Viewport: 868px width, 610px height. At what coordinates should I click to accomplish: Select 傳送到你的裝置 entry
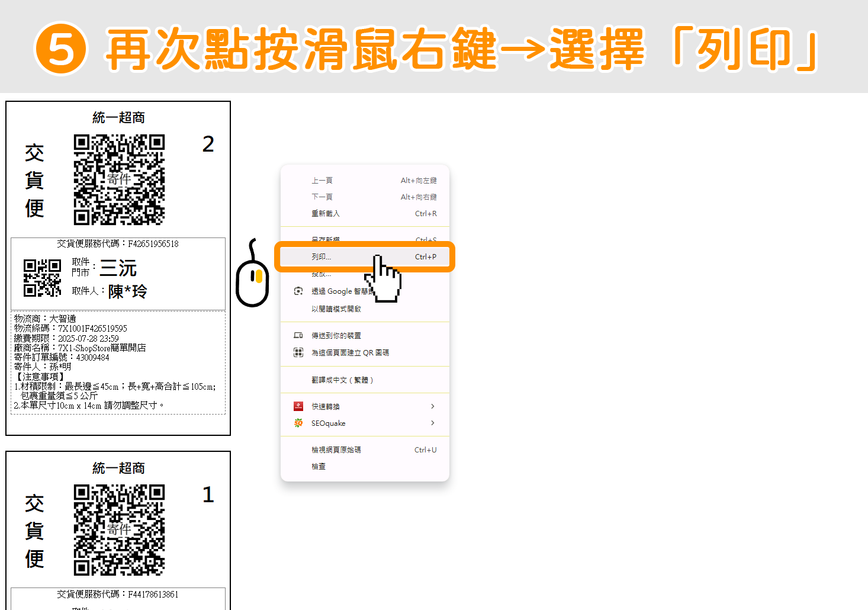tap(364, 336)
